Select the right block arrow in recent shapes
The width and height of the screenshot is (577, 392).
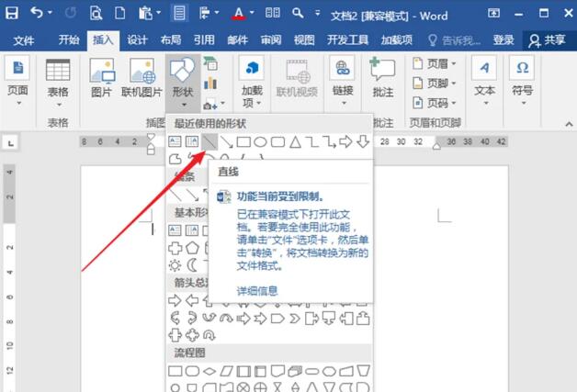pyautogui.click(x=345, y=141)
